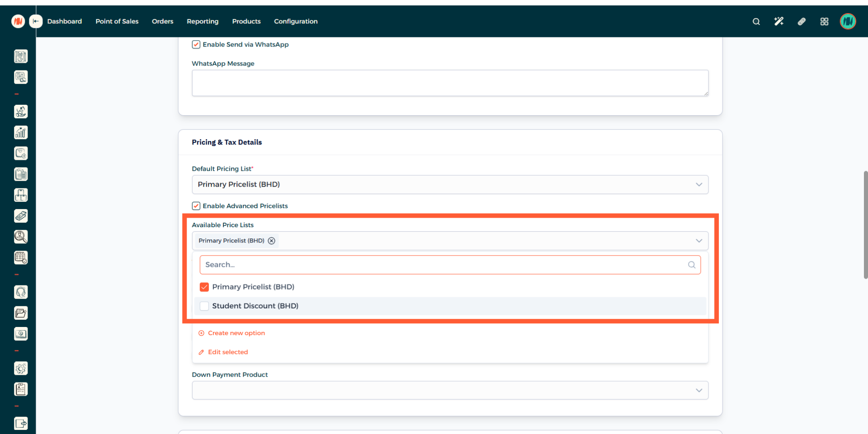Open the apps grid icon in top bar
The width and height of the screenshot is (868, 434).
click(x=824, y=21)
